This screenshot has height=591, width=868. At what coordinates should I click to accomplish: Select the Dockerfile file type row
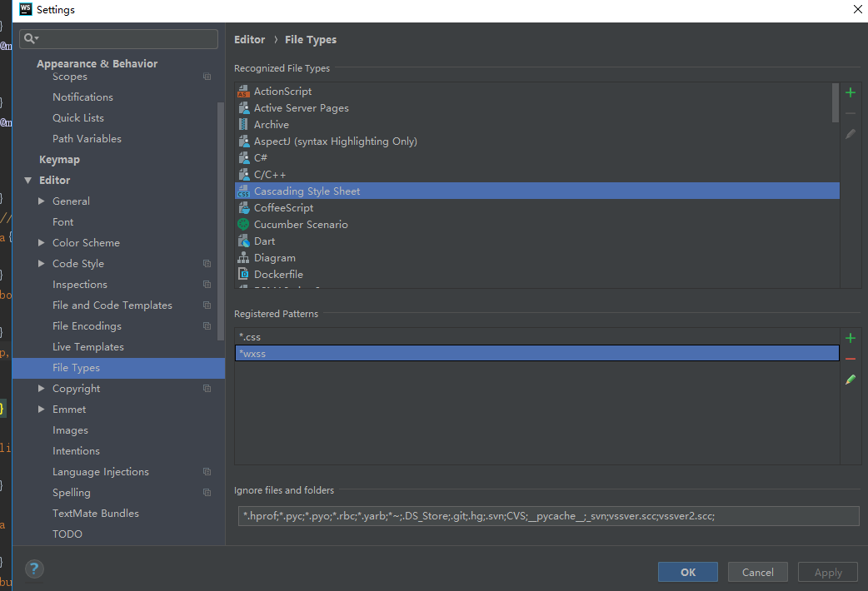point(537,274)
